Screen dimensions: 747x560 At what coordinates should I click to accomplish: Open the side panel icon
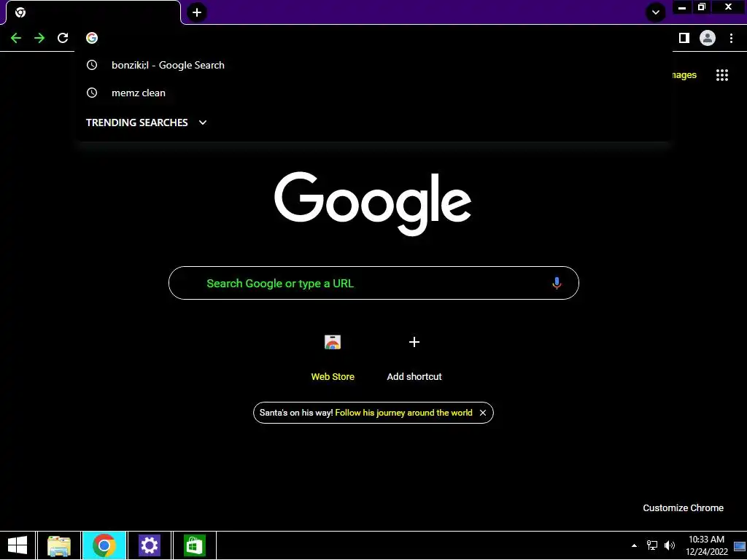[x=684, y=38]
